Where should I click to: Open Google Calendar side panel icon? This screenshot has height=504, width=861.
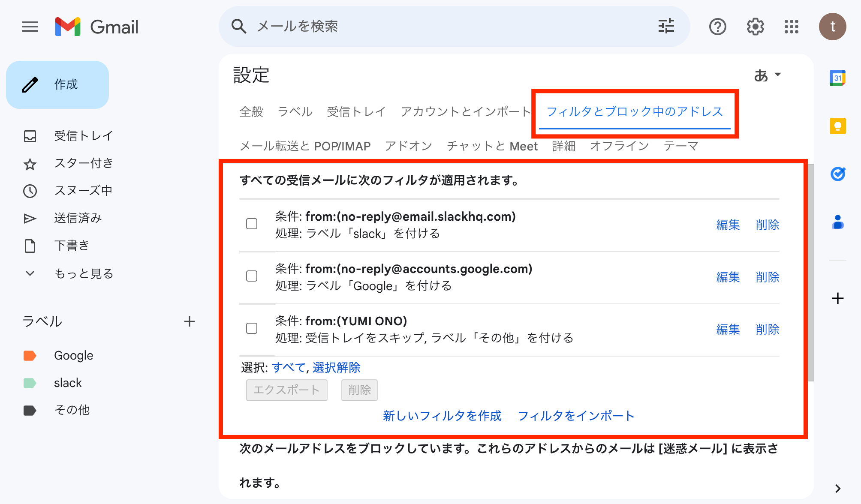(837, 78)
